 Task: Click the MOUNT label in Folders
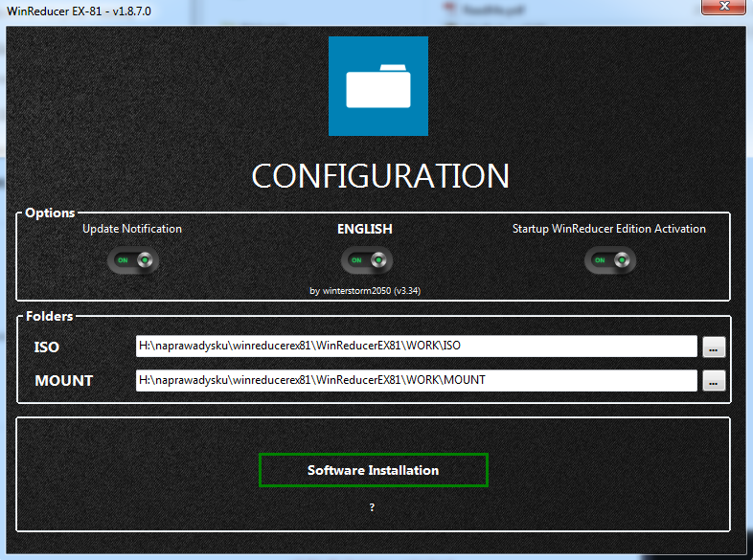coord(64,381)
